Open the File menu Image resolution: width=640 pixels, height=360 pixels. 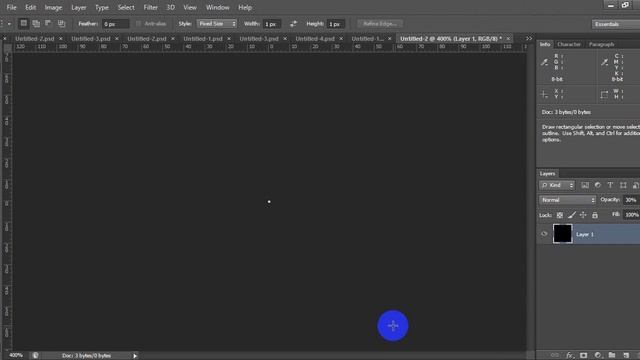click(x=11, y=7)
